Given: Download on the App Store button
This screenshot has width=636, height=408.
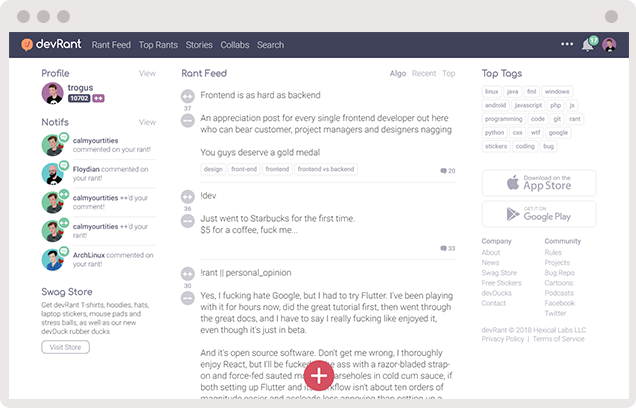Looking at the screenshot, I should pyautogui.click(x=539, y=183).
